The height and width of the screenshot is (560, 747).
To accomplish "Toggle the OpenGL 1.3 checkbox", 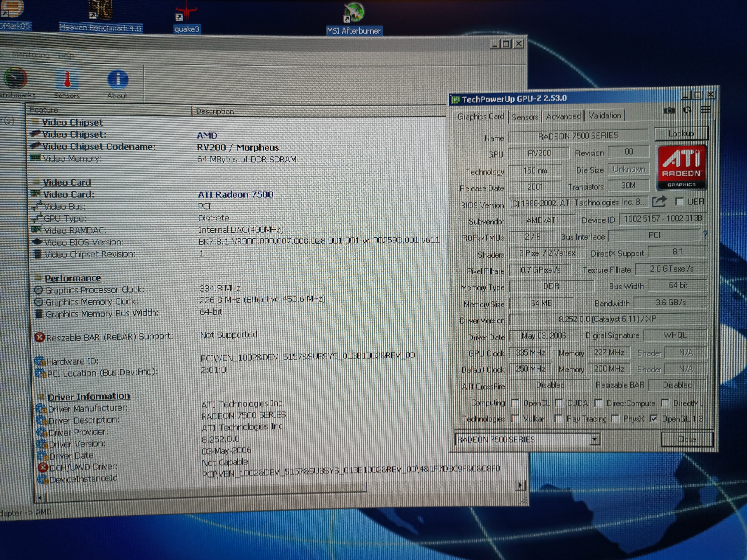I will [654, 419].
